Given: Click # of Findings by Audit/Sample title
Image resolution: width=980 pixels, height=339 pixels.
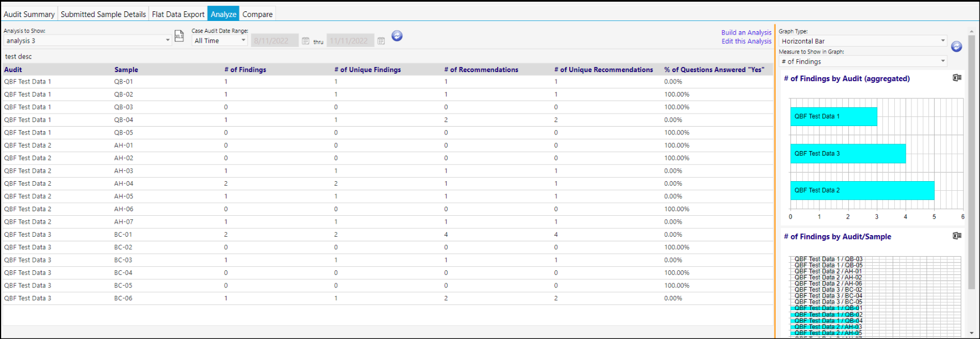Looking at the screenshot, I should (x=838, y=237).
